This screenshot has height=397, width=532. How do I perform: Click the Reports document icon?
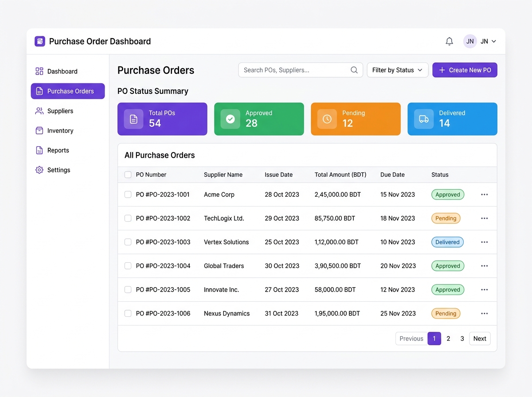(x=39, y=150)
